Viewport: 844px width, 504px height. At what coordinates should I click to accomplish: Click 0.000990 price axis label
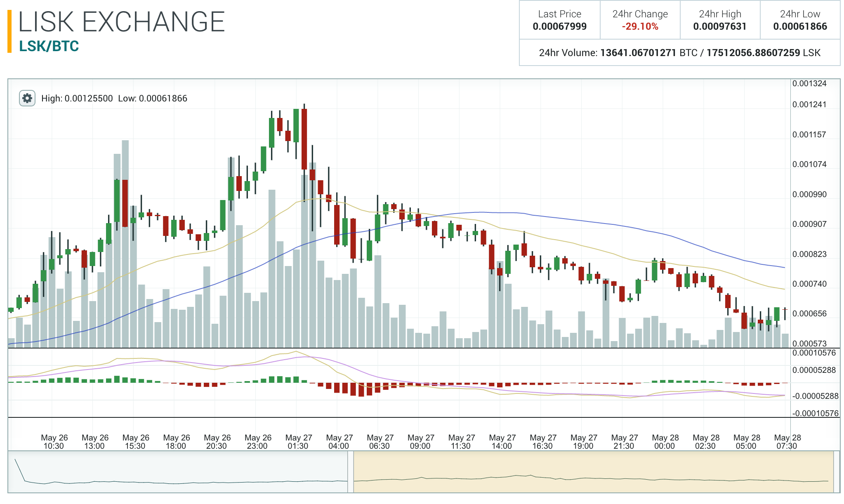coord(809,195)
